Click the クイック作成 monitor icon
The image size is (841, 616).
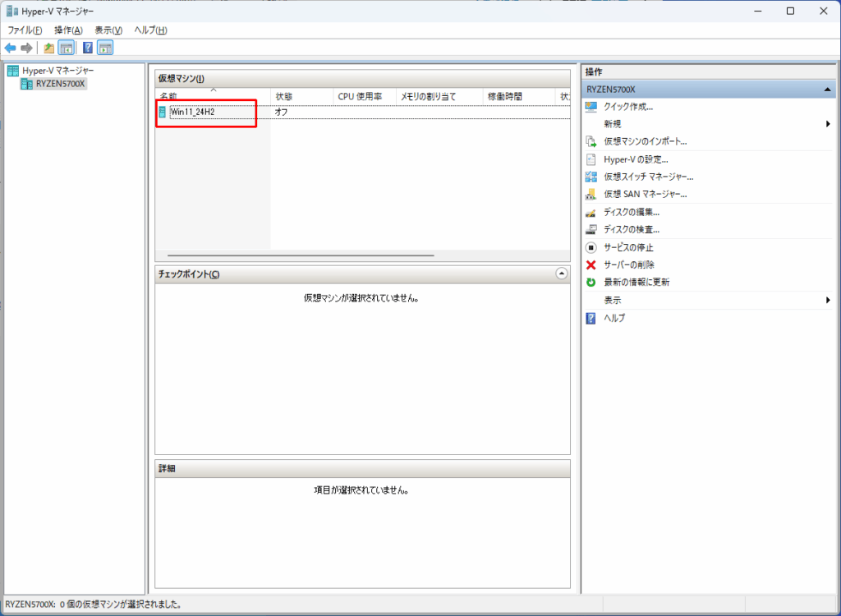[591, 107]
